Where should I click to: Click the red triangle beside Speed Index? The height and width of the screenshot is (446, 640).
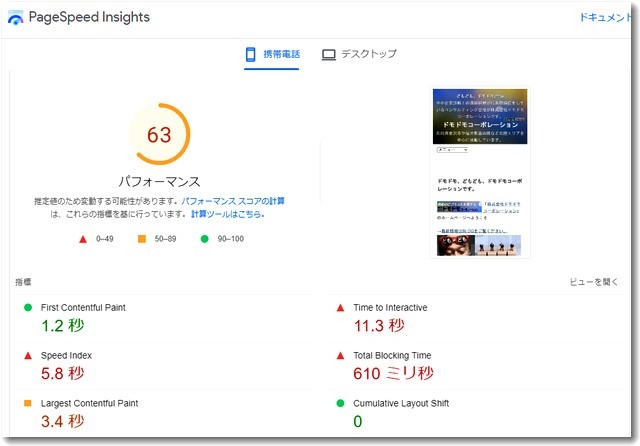coord(28,356)
